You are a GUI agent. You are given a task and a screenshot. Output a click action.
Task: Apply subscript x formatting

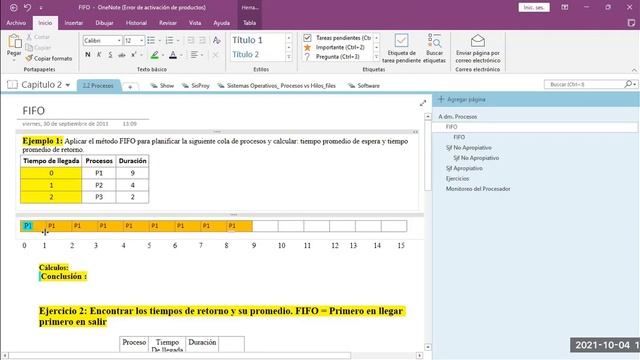(133, 55)
